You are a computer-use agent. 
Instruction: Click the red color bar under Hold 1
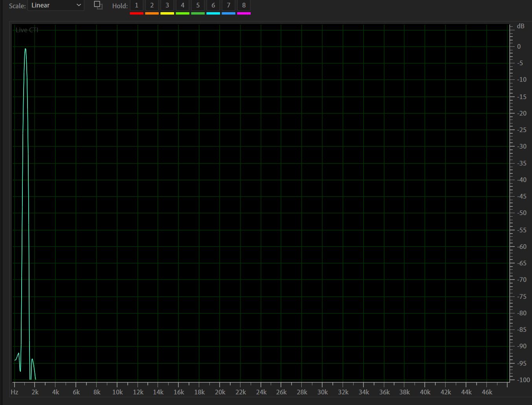coord(136,13)
